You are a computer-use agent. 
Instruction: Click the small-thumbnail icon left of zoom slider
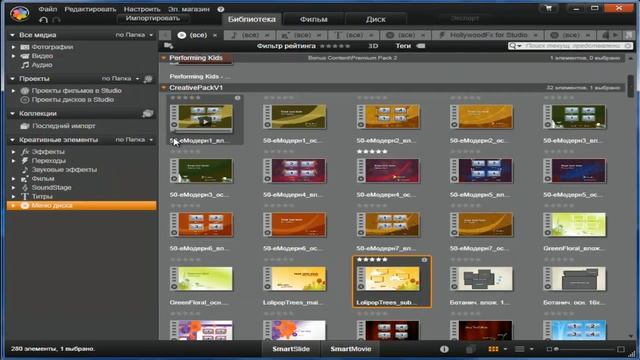click(549, 349)
